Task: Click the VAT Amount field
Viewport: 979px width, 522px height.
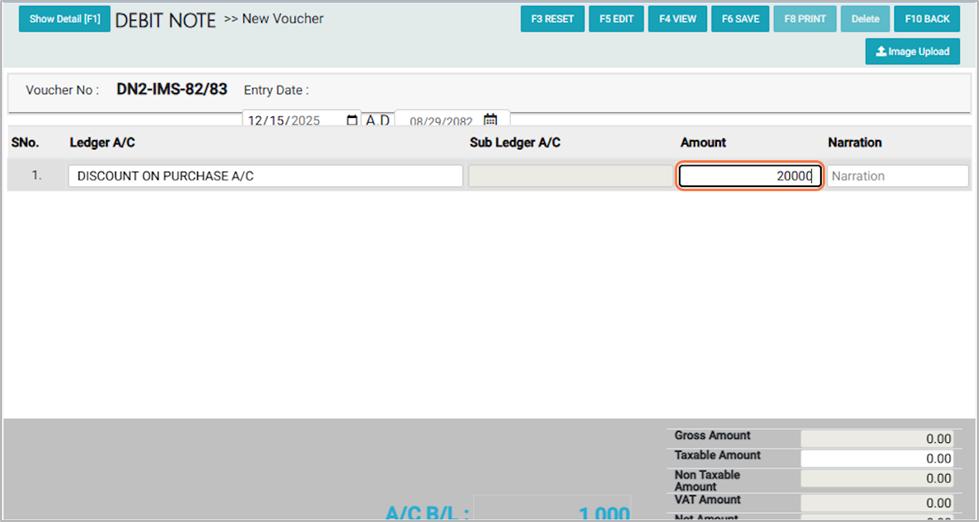Action: coord(878,502)
